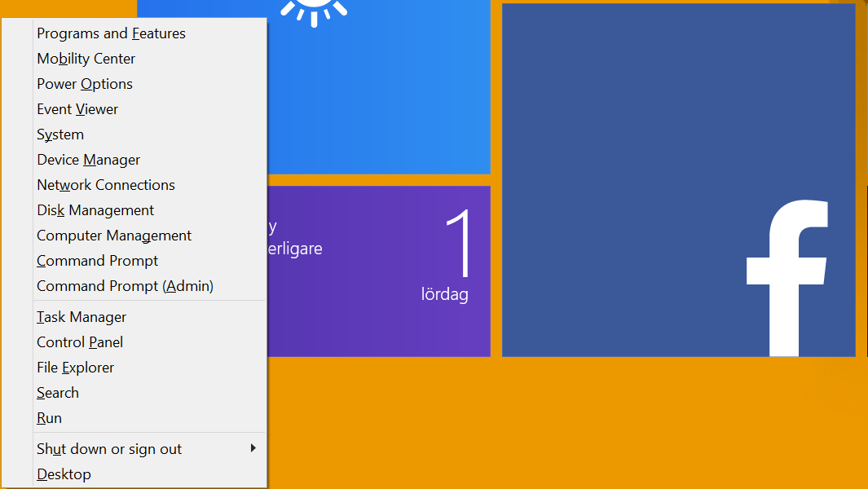Launch Event Viewer
The height and width of the screenshot is (489, 868).
(x=149, y=110)
